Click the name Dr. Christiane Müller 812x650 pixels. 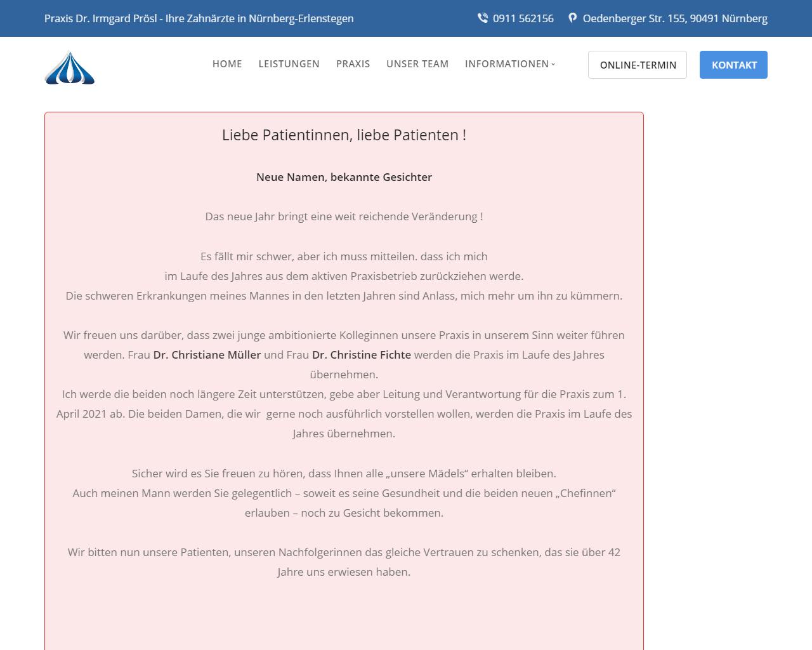pyautogui.click(x=207, y=355)
